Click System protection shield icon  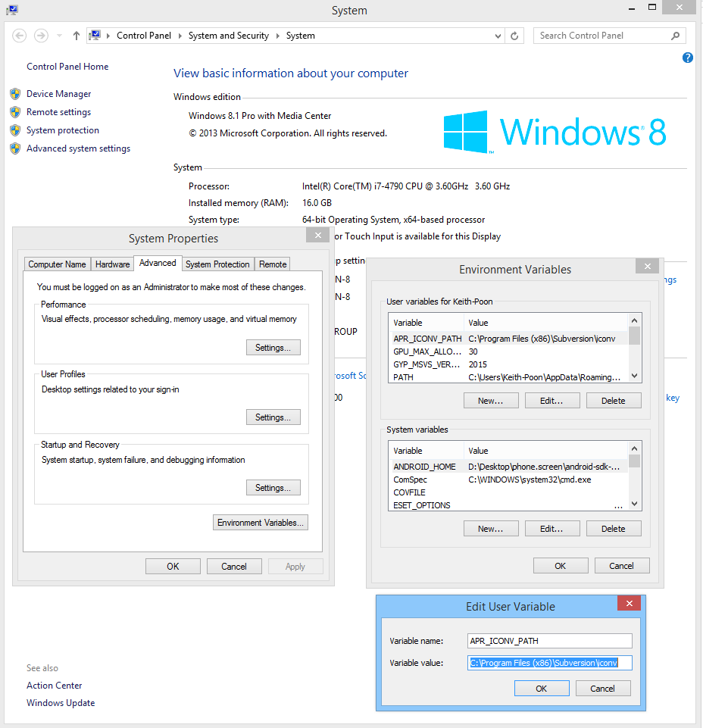point(15,130)
